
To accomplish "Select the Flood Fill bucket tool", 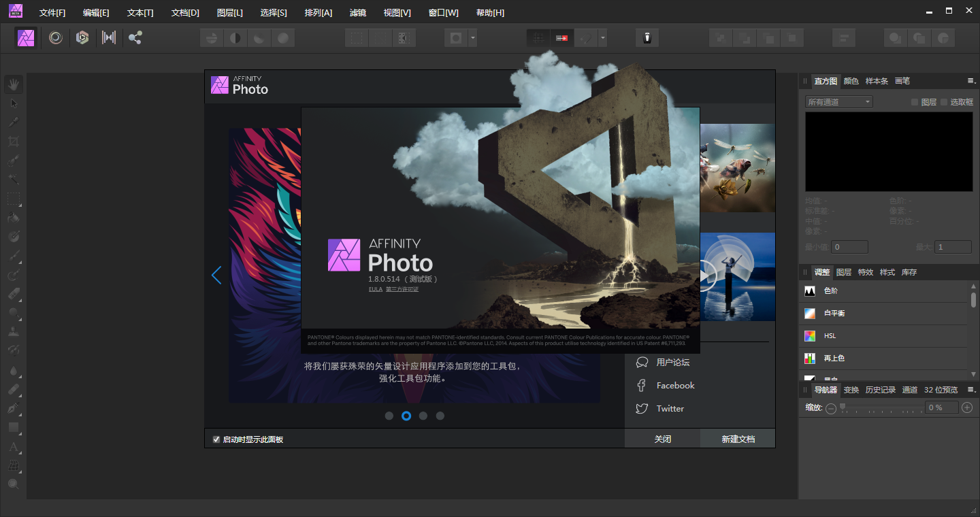I will coord(14,218).
